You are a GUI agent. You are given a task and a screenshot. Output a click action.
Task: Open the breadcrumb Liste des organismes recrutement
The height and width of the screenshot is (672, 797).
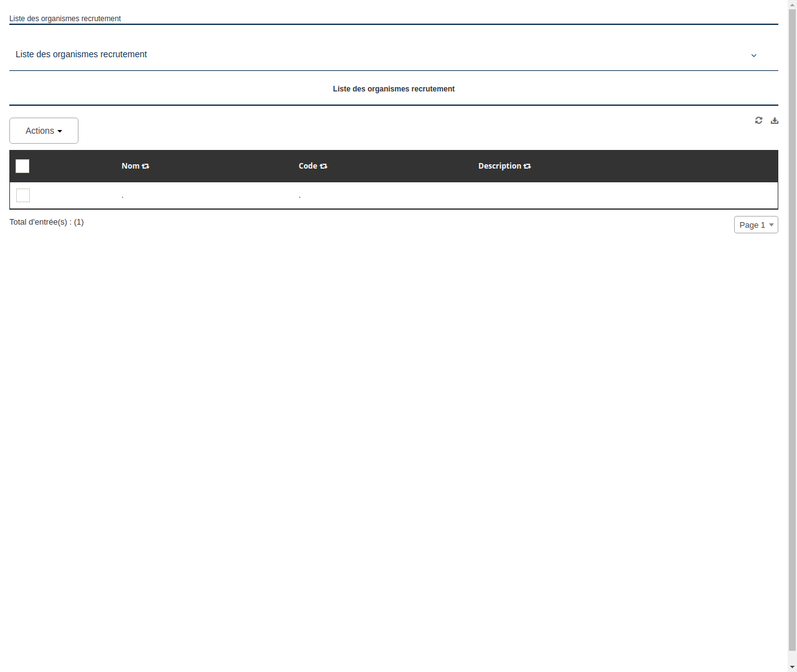coord(65,19)
